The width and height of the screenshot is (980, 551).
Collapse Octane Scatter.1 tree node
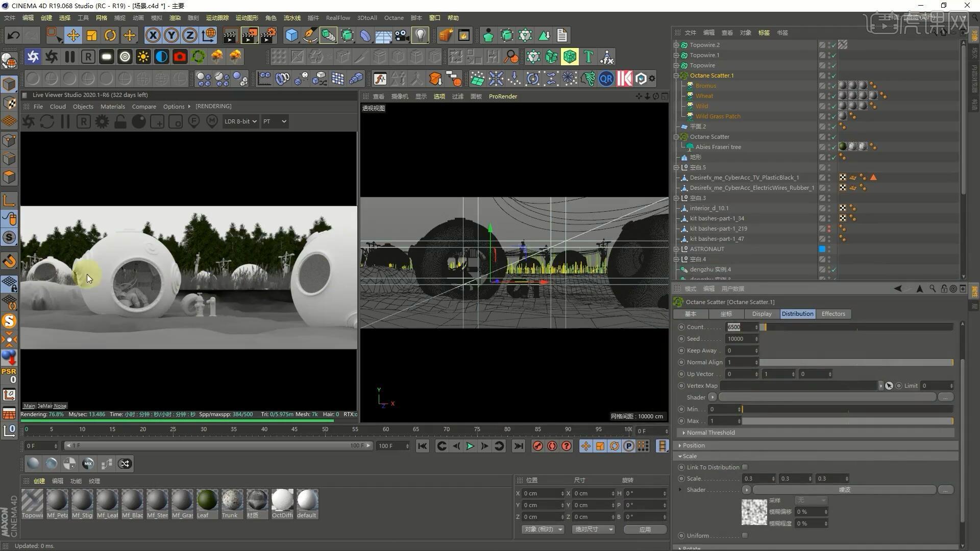[676, 76]
